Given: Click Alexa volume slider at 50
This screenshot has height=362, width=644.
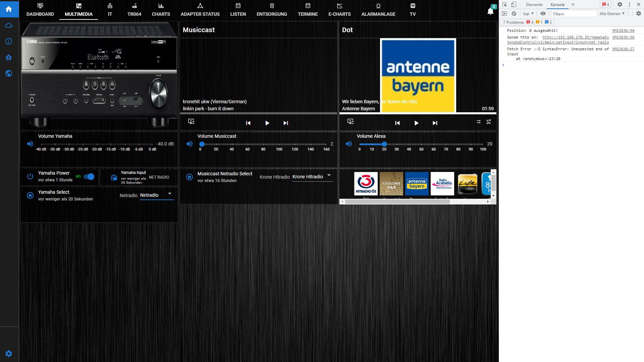Looking at the screenshot, I should coord(421,144).
